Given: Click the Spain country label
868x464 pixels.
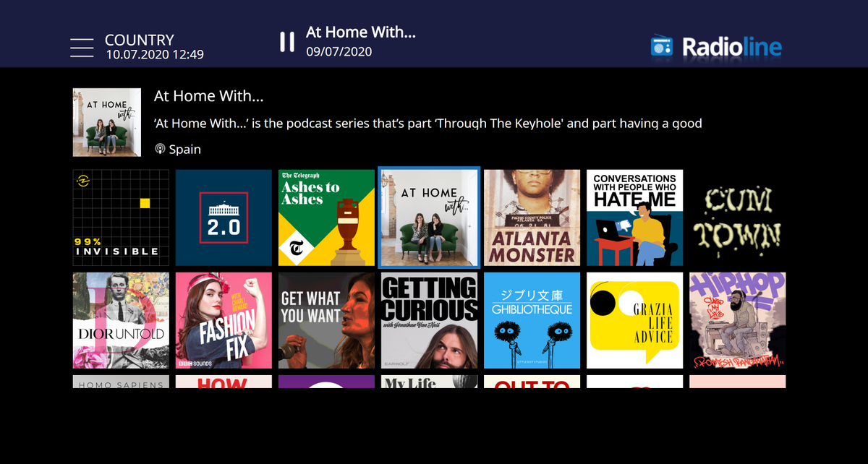Looking at the screenshot, I should coord(185,150).
